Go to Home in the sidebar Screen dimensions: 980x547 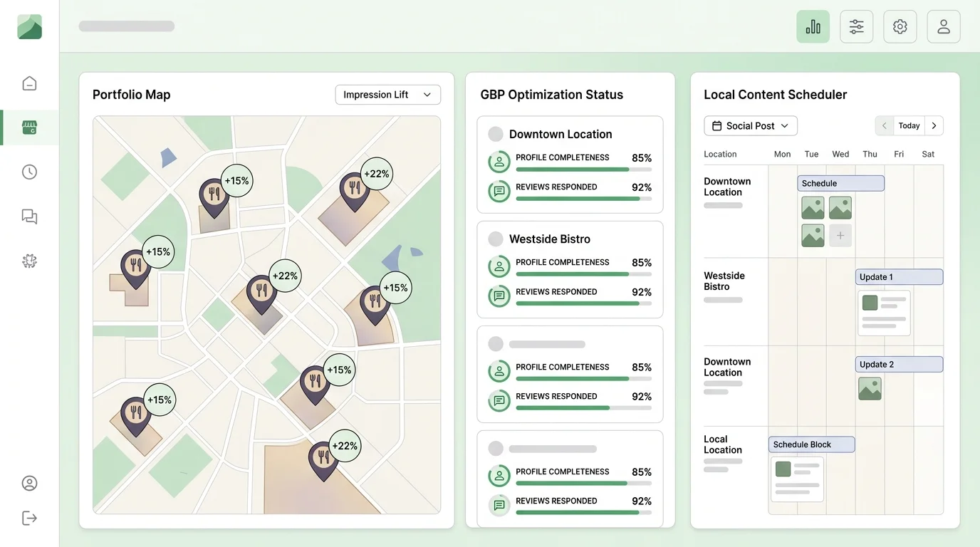pos(29,83)
